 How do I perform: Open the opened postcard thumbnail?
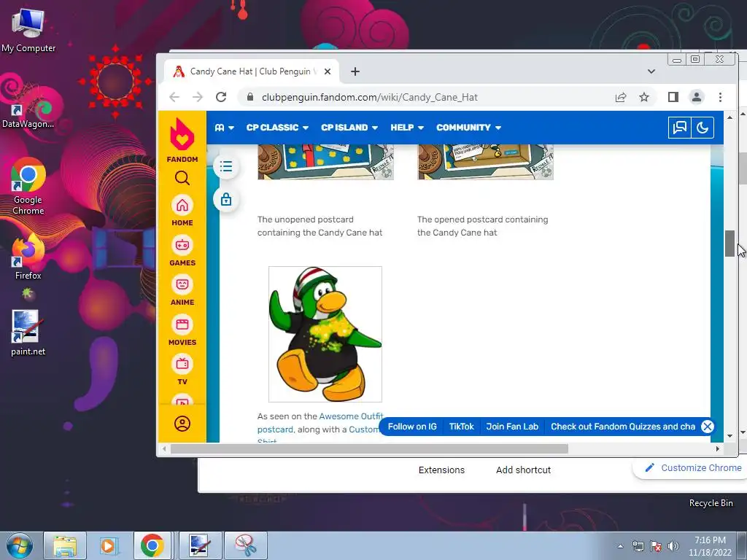pos(485,162)
